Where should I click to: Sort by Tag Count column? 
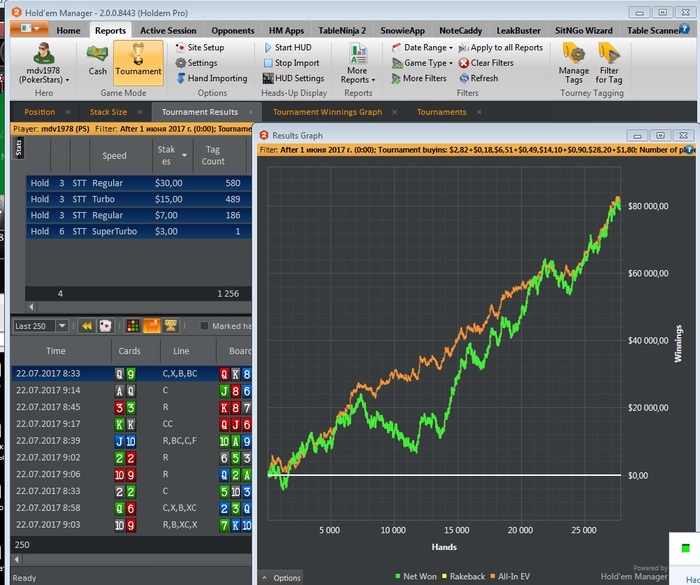pyautogui.click(x=213, y=155)
